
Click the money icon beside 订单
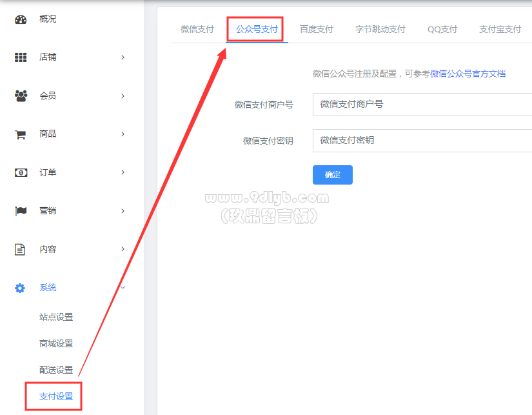tap(21, 172)
